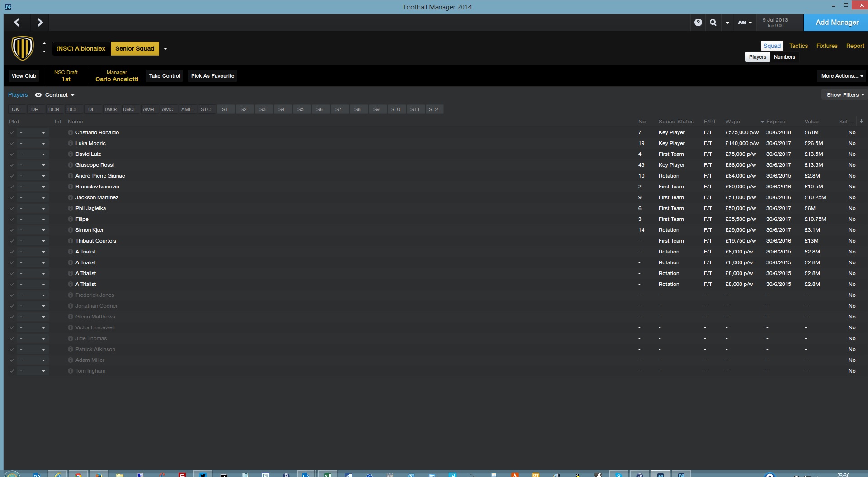The height and width of the screenshot is (477, 868).
Task: Toggle picked checkmark for Cristiano Ronaldo
Action: pos(12,132)
